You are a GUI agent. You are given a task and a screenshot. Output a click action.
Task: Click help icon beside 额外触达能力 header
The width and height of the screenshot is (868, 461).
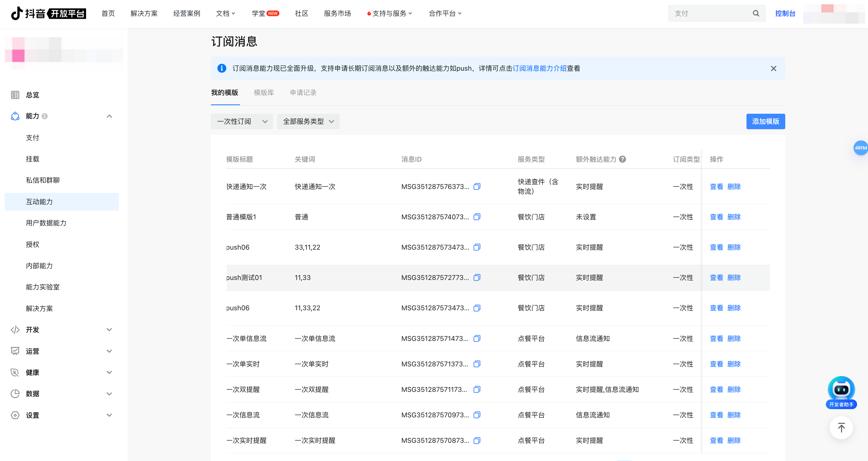pos(623,159)
